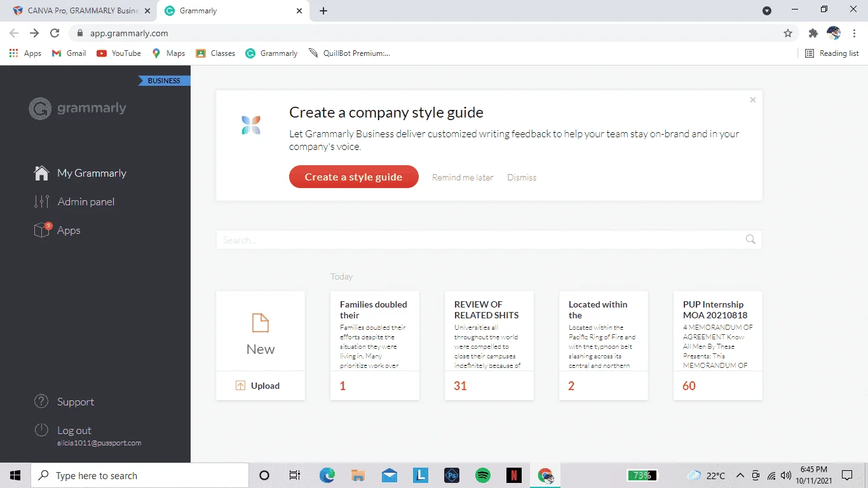Open the Chrome three-dot menu
The height and width of the screenshot is (488, 868).
pyautogui.click(x=855, y=33)
